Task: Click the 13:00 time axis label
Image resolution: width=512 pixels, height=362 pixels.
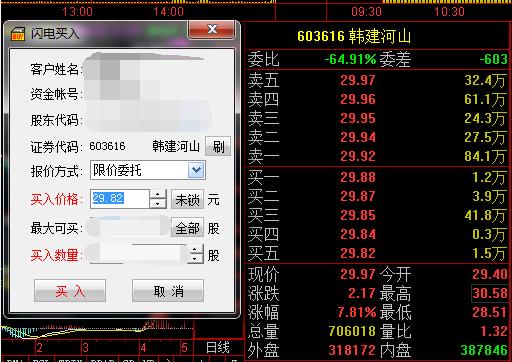Action: (x=77, y=12)
